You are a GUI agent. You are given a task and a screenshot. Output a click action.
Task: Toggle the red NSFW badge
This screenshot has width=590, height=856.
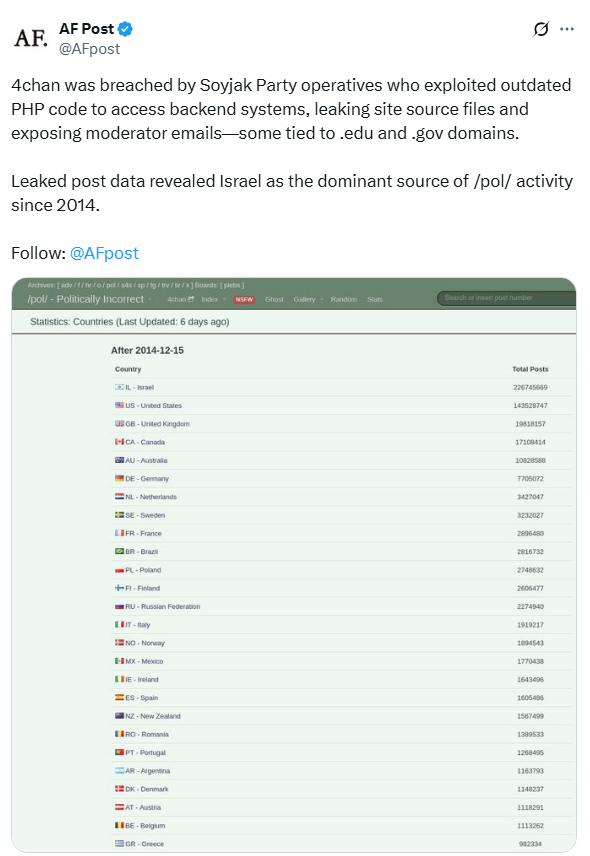coord(244,299)
